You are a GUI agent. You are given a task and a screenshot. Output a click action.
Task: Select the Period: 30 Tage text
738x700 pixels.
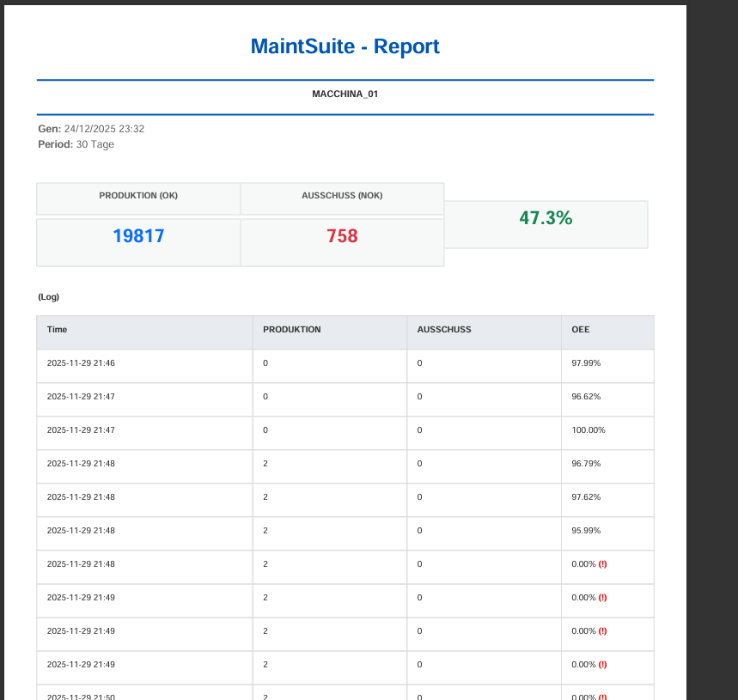point(77,144)
